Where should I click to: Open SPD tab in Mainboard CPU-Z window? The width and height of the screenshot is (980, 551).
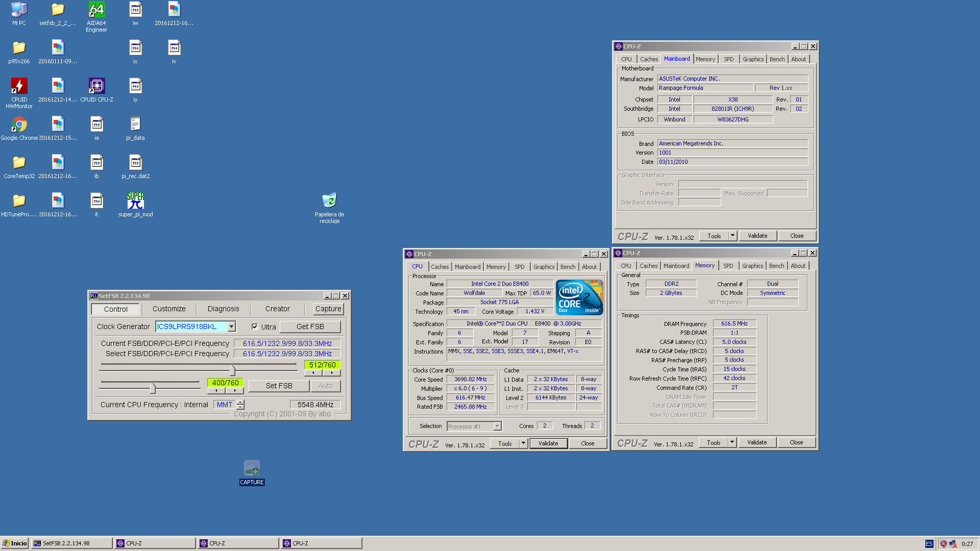coord(728,59)
